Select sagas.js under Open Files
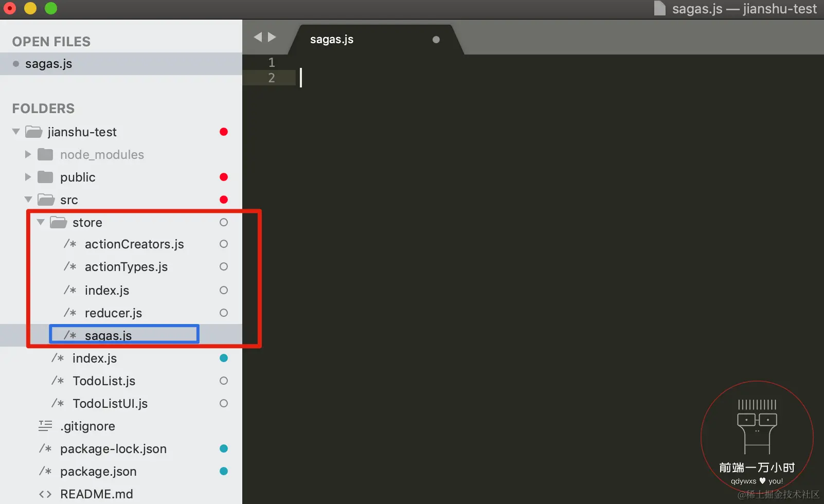 coord(121,64)
